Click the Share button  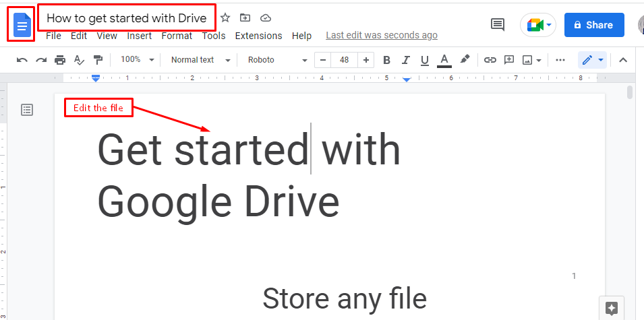pos(594,25)
